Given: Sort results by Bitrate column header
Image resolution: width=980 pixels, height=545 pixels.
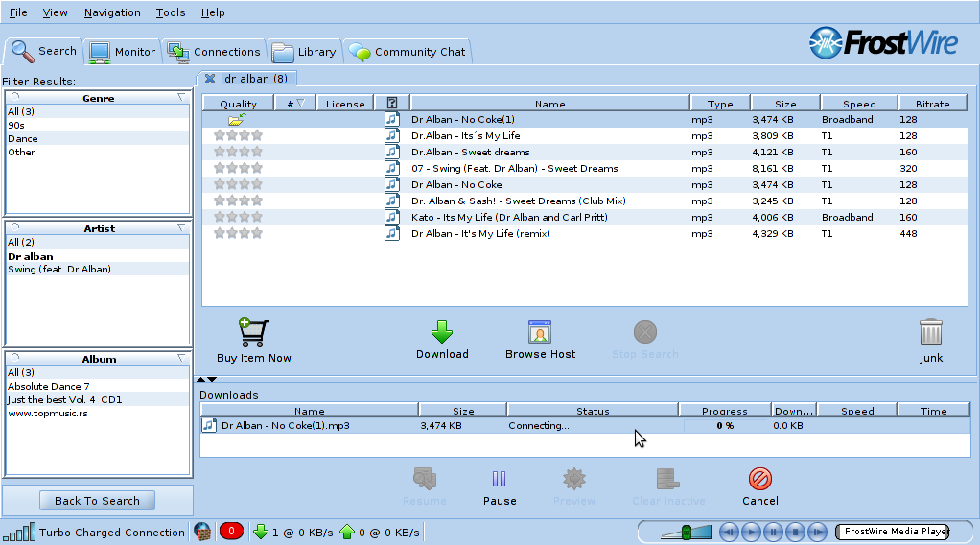Looking at the screenshot, I should tap(932, 104).
